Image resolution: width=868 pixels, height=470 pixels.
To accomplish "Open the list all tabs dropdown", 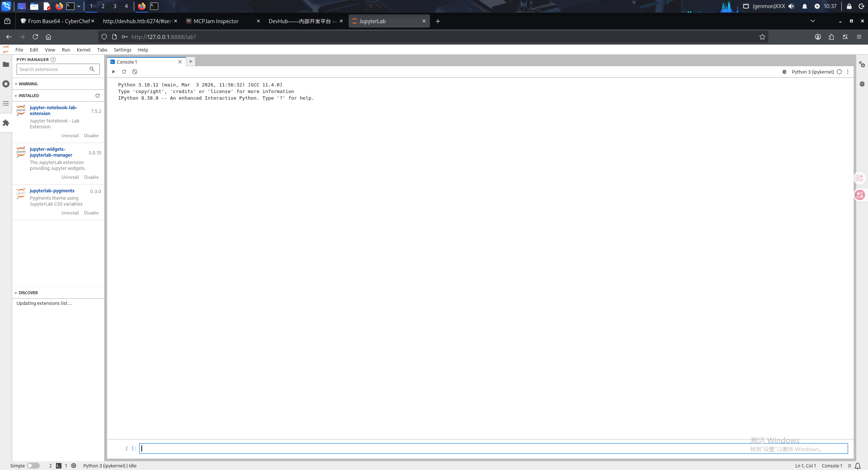I will pos(813,21).
